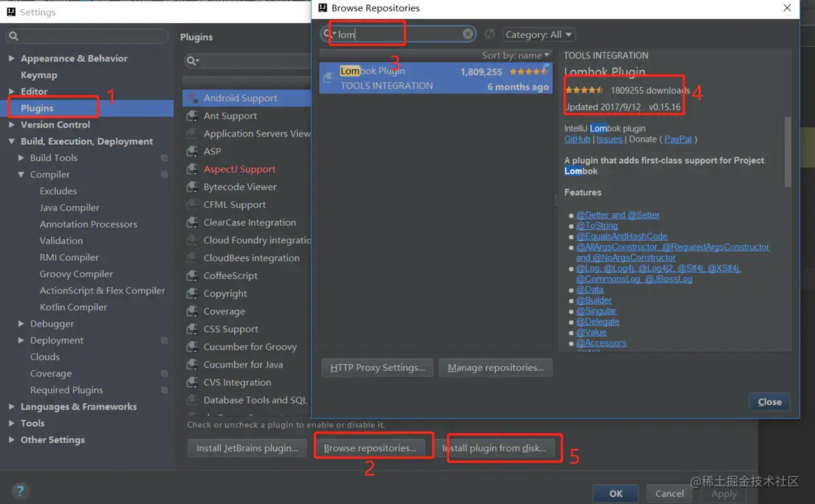Click the ClearCase Integration plugin icon
Viewport: 815px width, 504px height.
click(x=192, y=222)
